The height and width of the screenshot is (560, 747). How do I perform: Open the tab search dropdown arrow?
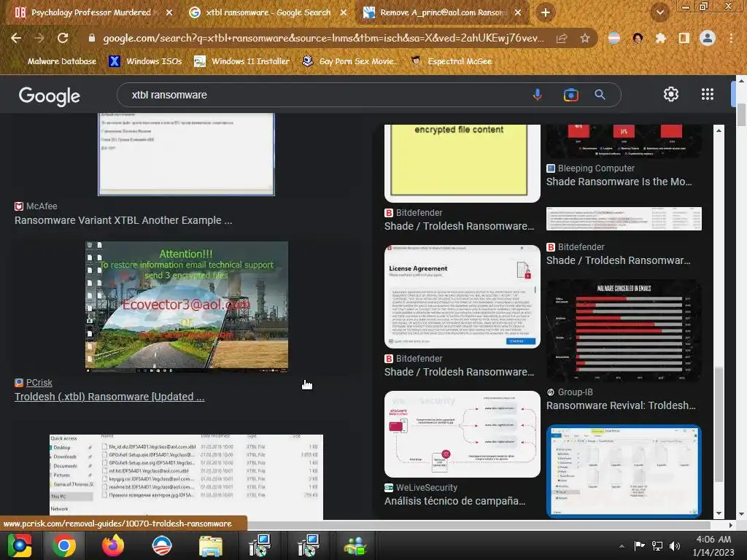pos(659,12)
